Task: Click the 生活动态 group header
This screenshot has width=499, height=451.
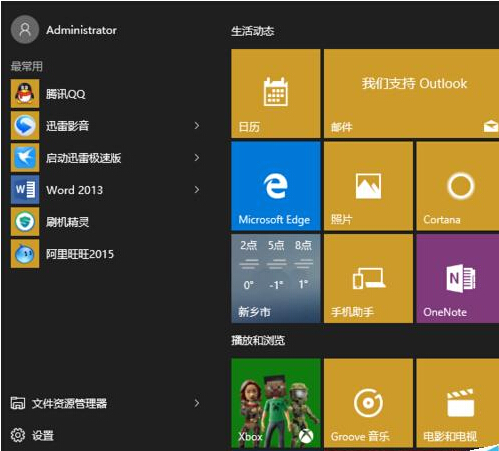Action: 253,31
